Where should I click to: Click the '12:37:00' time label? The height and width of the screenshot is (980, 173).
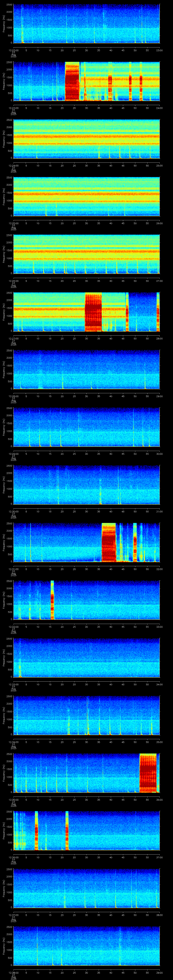click(13, 915)
